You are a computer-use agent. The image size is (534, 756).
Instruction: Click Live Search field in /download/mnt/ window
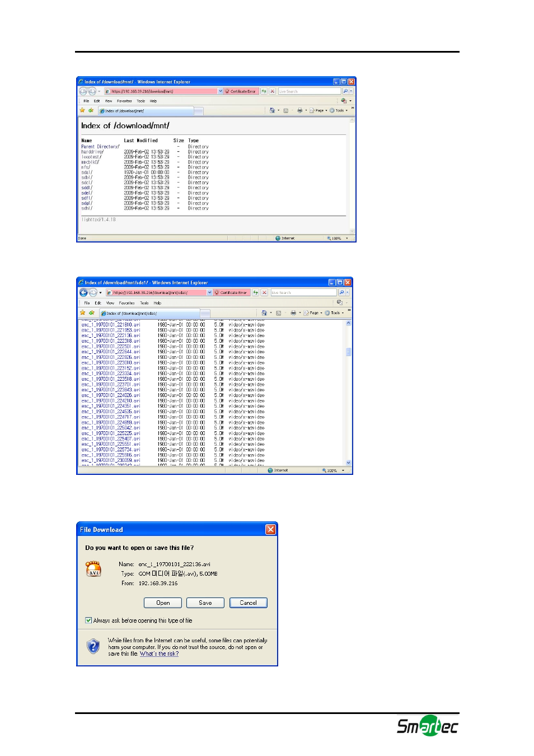tap(309, 91)
